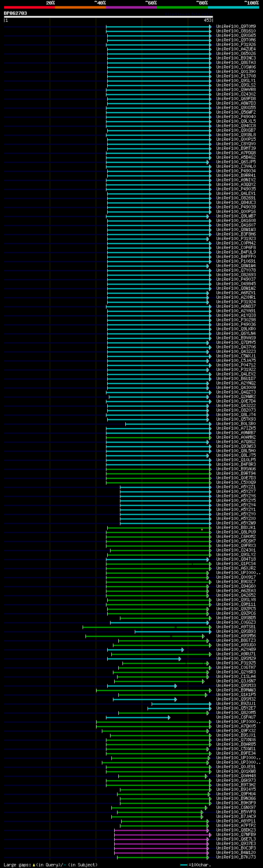Select label UniRef100_A3QQY2
The width and height of the screenshot is (263, 868).
(236, 184)
